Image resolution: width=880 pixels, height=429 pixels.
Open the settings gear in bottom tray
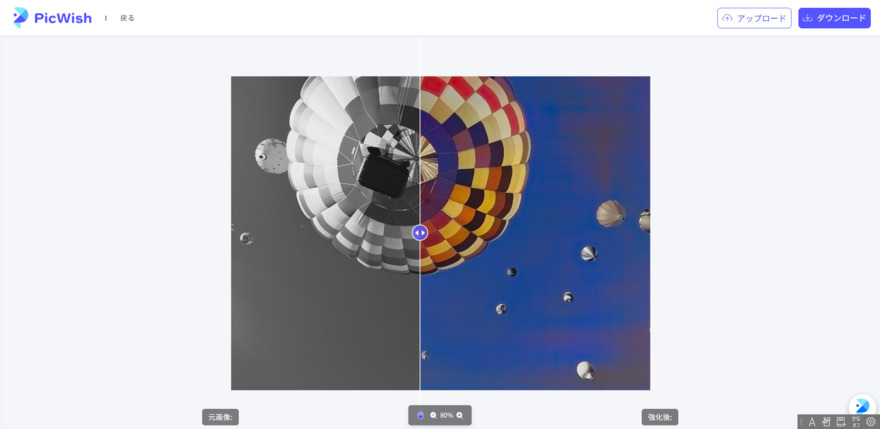[x=870, y=422]
